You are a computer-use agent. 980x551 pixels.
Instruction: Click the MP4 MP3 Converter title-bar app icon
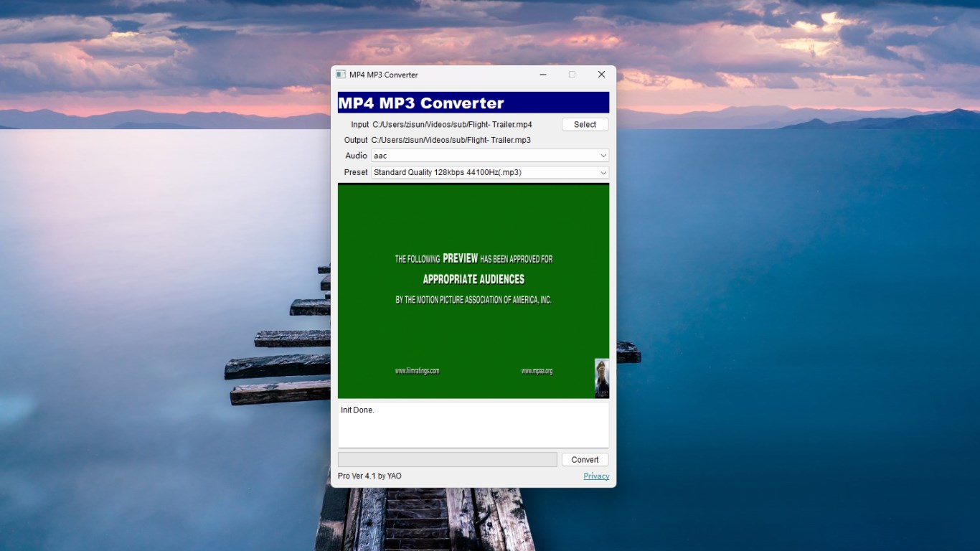(x=341, y=75)
